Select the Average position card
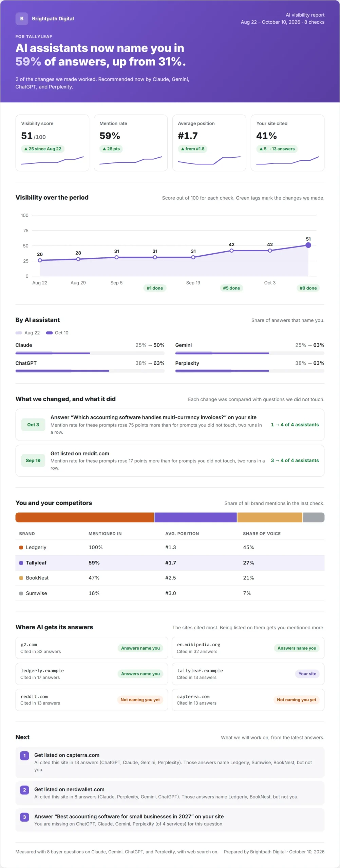 tap(209, 143)
